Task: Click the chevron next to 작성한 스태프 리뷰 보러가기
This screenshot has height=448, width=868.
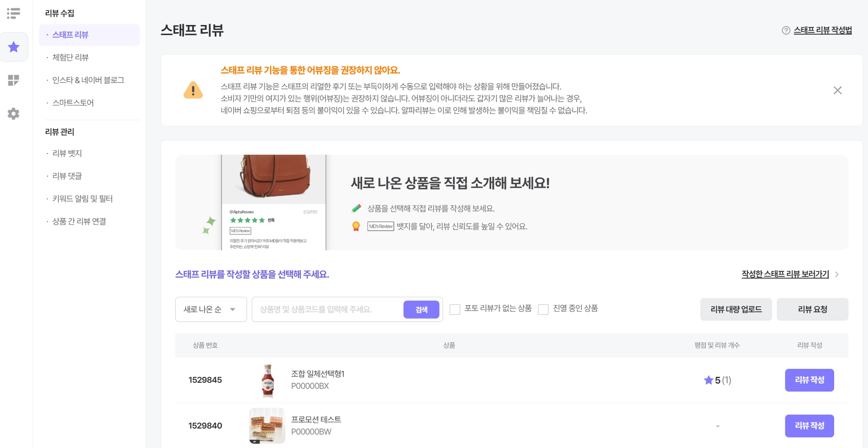Action: point(837,274)
